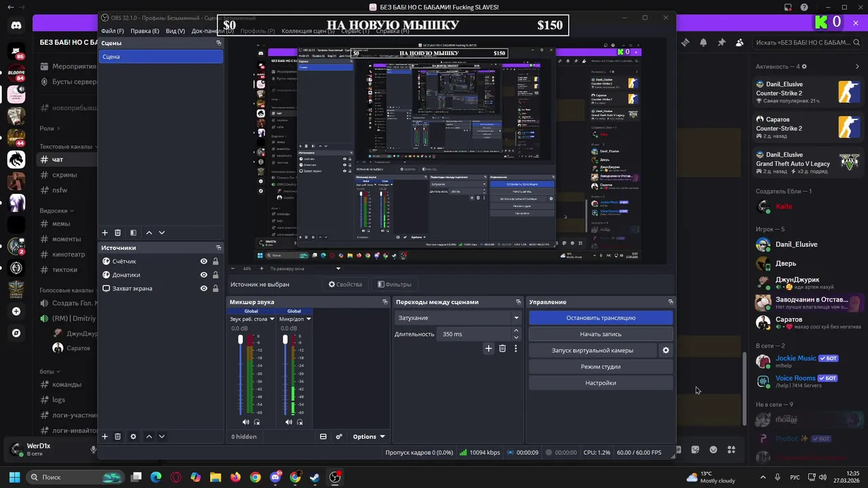Open transition properties three-dot menu

coord(515,348)
